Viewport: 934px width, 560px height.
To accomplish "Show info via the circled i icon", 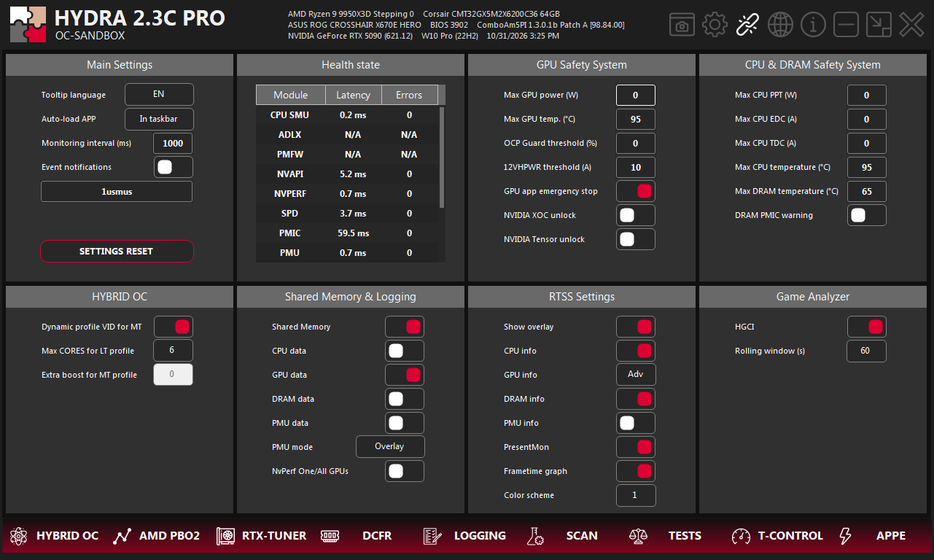I will pyautogui.click(x=813, y=25).
